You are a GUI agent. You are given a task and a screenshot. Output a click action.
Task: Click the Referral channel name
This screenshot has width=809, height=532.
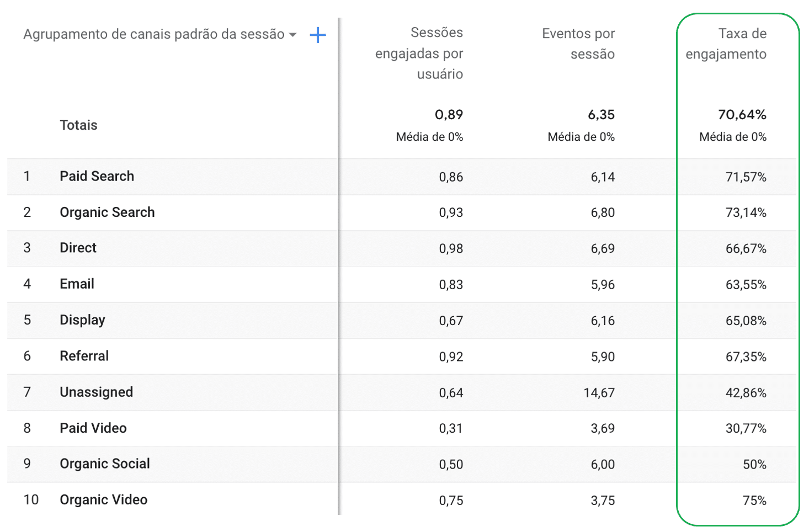[x=84, y=356]
